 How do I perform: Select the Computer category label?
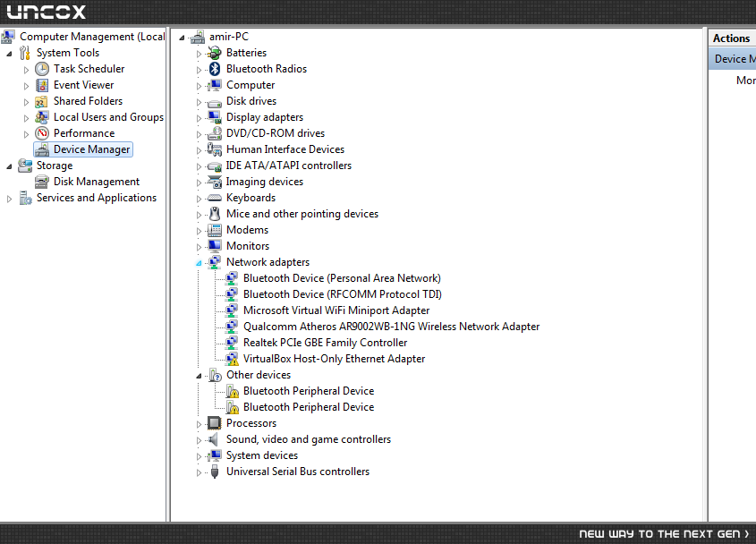(251, 85)
